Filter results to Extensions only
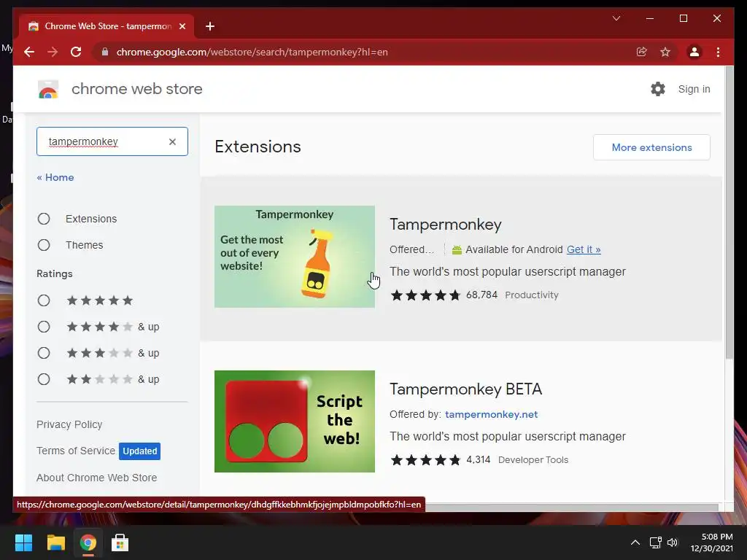The image size is (747, 560). pos(44,219)
